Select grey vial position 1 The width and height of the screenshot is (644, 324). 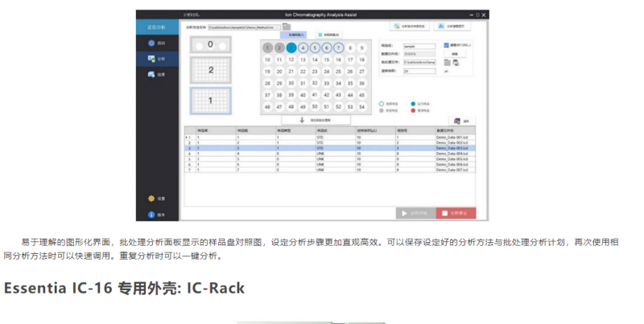[x=267, y=48]
